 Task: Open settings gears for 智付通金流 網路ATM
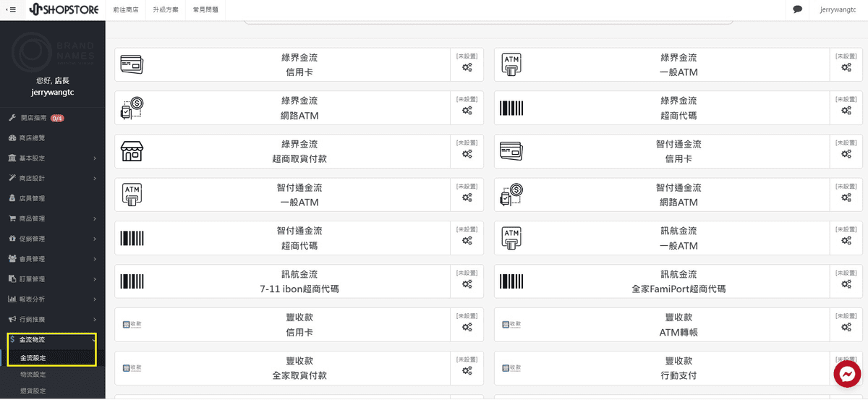846,197
